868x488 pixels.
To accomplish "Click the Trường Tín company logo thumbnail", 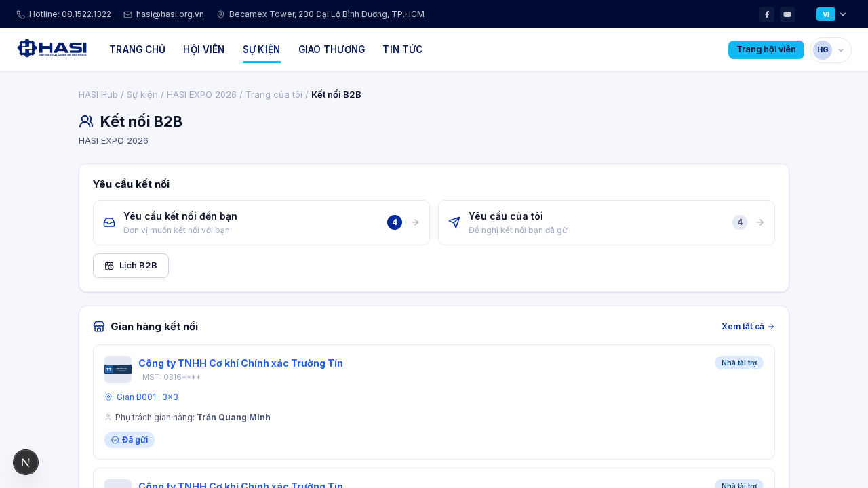I will [x=118, y=369].
